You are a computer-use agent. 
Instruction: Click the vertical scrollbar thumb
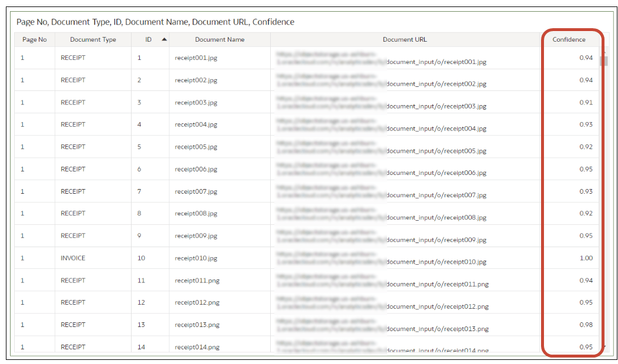(x=604, y=60)
